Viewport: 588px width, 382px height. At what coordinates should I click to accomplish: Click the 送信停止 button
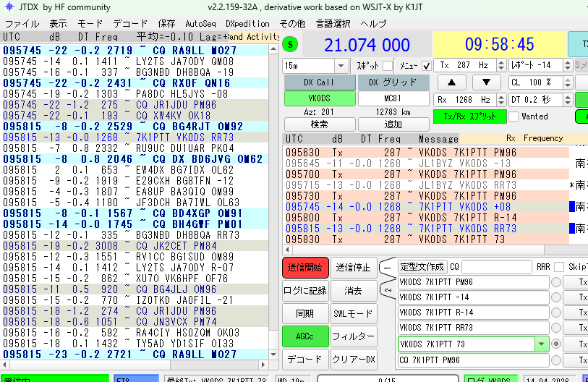(x=353, y=268)
